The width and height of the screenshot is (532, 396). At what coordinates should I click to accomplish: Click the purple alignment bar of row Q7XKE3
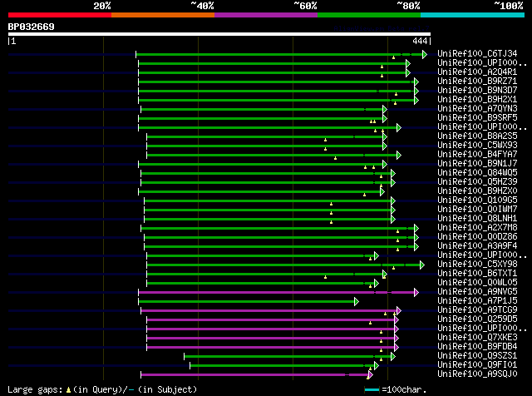click(x=270, y=339)
